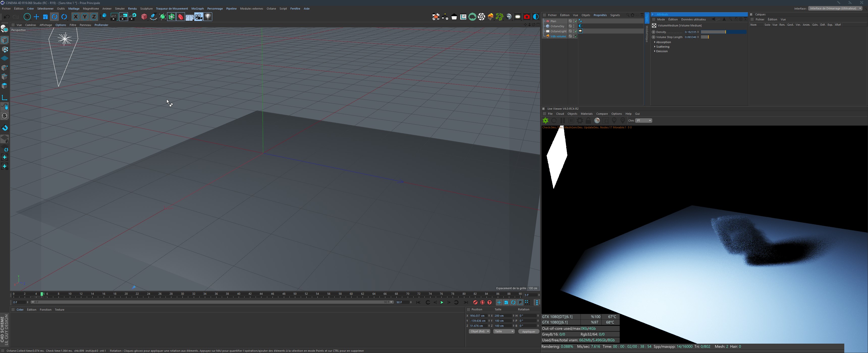Add a Cube primitive object
The width and height of the screenshot is (868, 353).
(144, 17)
